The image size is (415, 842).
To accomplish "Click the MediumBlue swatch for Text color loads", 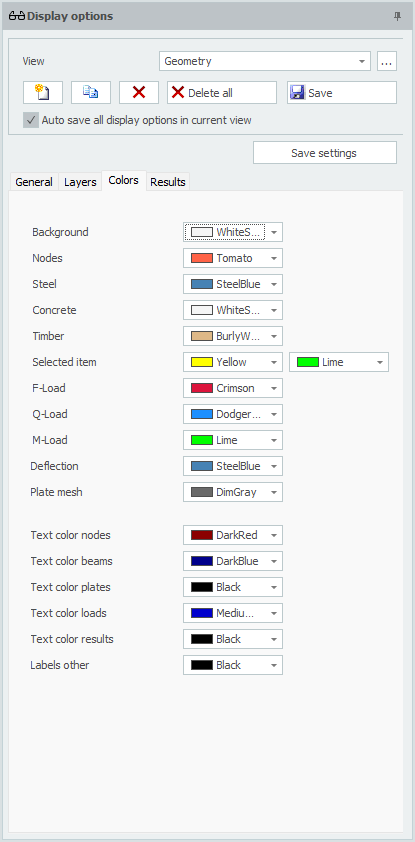I will 202,613.
